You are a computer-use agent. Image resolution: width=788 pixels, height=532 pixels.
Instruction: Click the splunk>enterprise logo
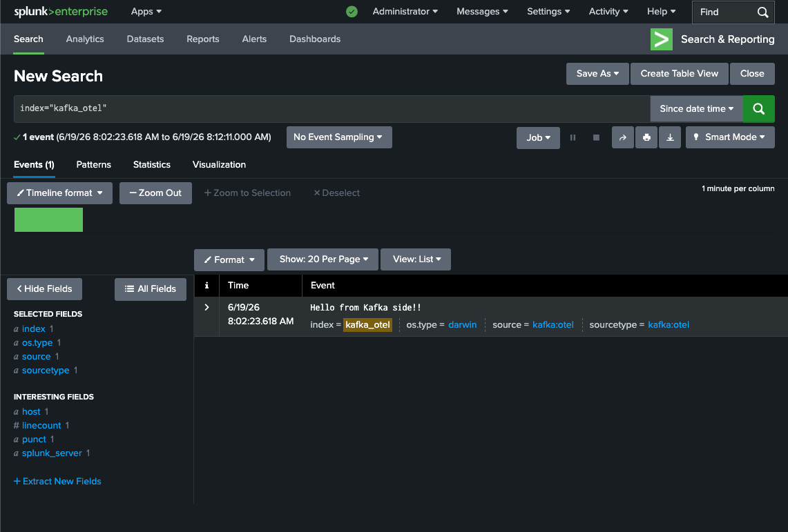coord(61,12)
